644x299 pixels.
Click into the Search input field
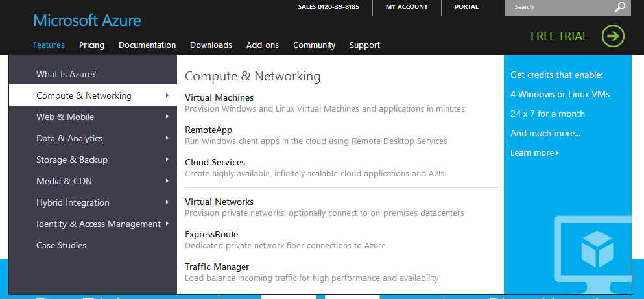[558, 7]
